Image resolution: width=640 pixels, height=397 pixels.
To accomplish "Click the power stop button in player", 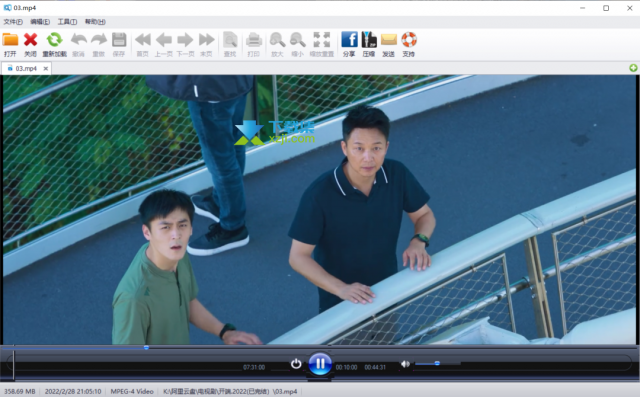I will [x=296, y=363].
